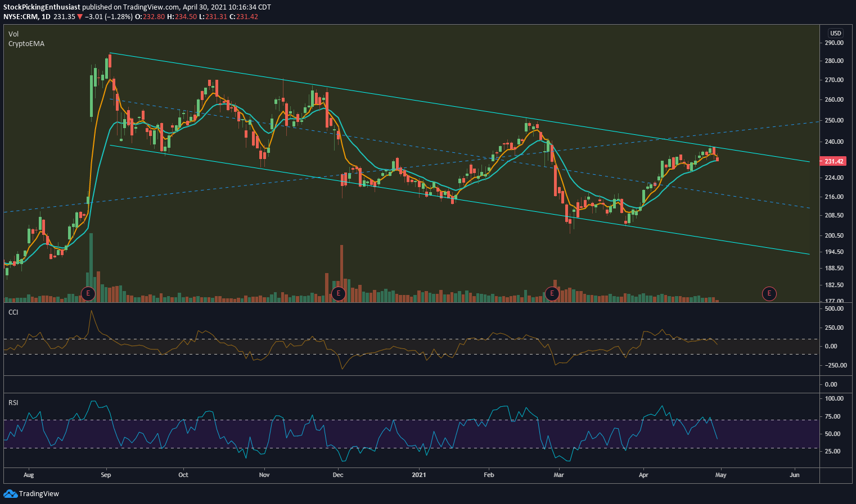The width and height of the screenshot is (856, 504).
Task: Select the RSI indicator label
Action: [13, 402]
